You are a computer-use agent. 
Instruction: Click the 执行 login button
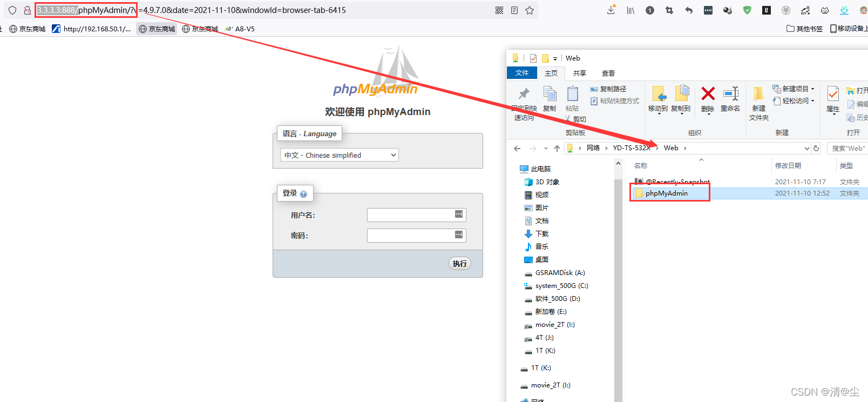click(x=460, y=263)
